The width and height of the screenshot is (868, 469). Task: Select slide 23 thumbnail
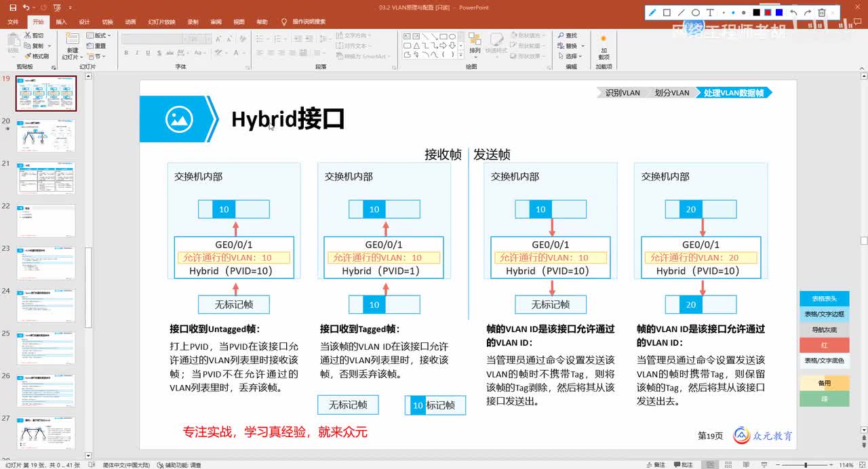(x=46, y=264)
